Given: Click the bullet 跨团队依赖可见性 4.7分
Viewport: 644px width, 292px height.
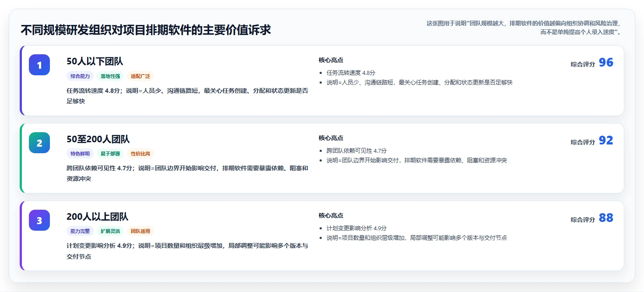Looking at the screenshot, I should [356, 151].
